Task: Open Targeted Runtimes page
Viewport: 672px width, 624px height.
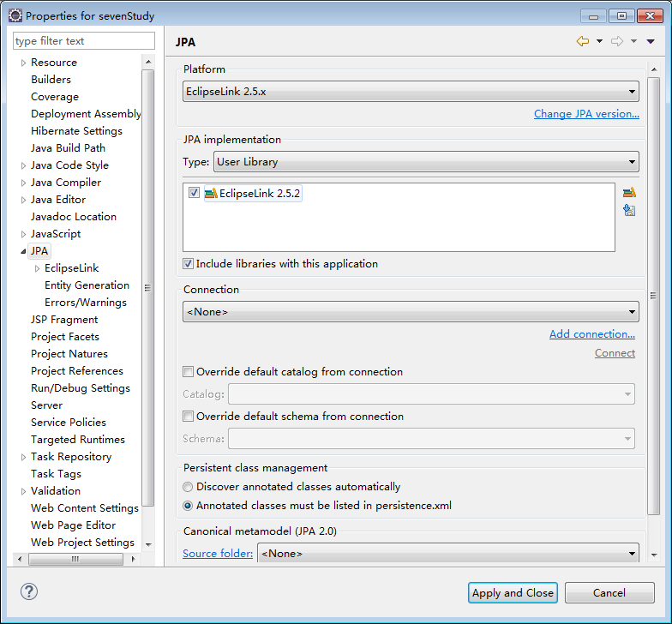Action: 77,439
